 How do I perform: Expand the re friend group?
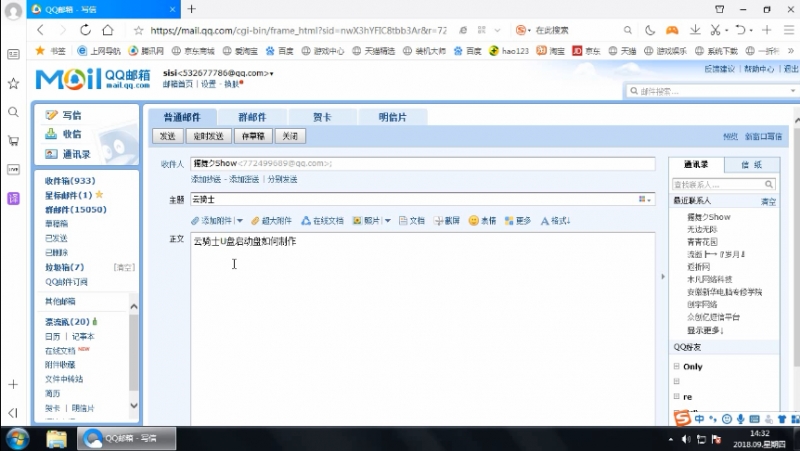pyautogui.click(x=677, y=396)
